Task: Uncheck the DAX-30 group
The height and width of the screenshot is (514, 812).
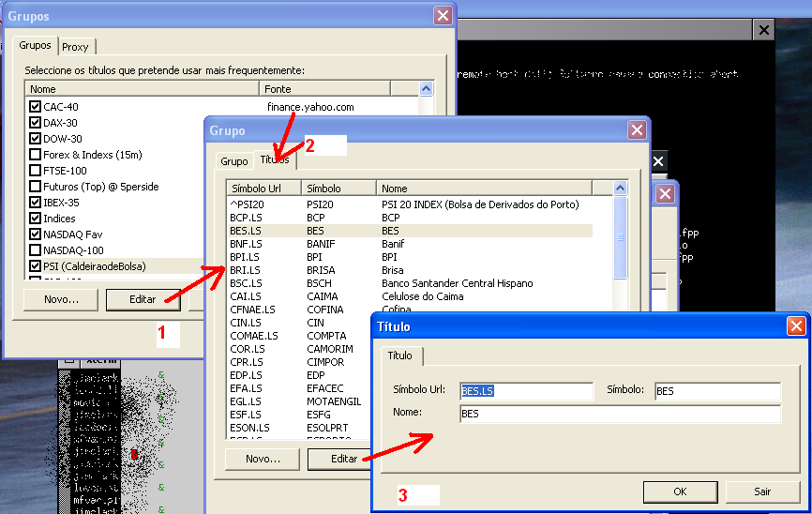Action: pos(36,123)
